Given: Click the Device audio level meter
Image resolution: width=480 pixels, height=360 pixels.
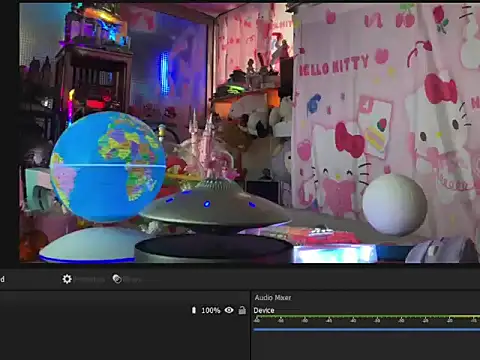Looking at the screenshot, I should [367, 319].
